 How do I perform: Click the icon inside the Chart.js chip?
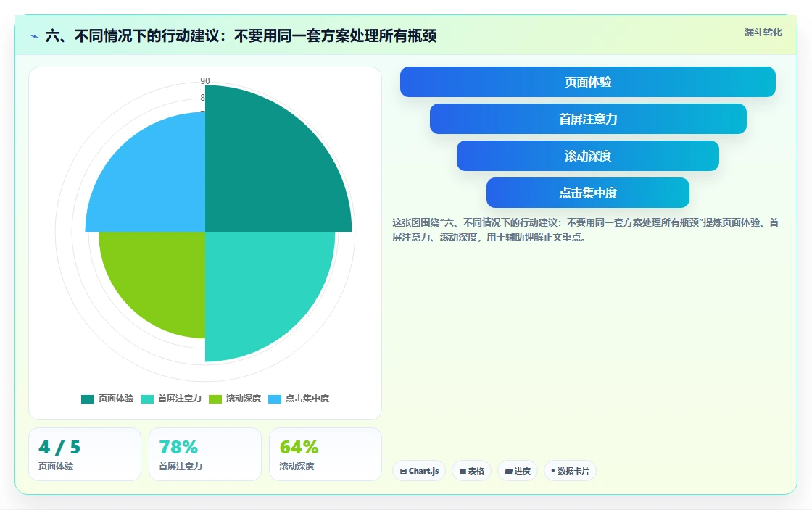pos(403,471)
